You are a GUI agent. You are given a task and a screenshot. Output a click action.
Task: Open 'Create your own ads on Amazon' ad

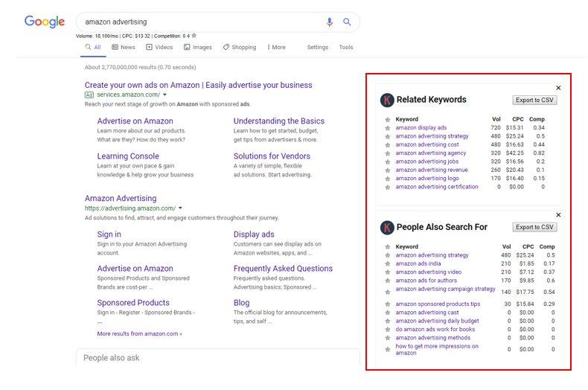coord(199,85)
